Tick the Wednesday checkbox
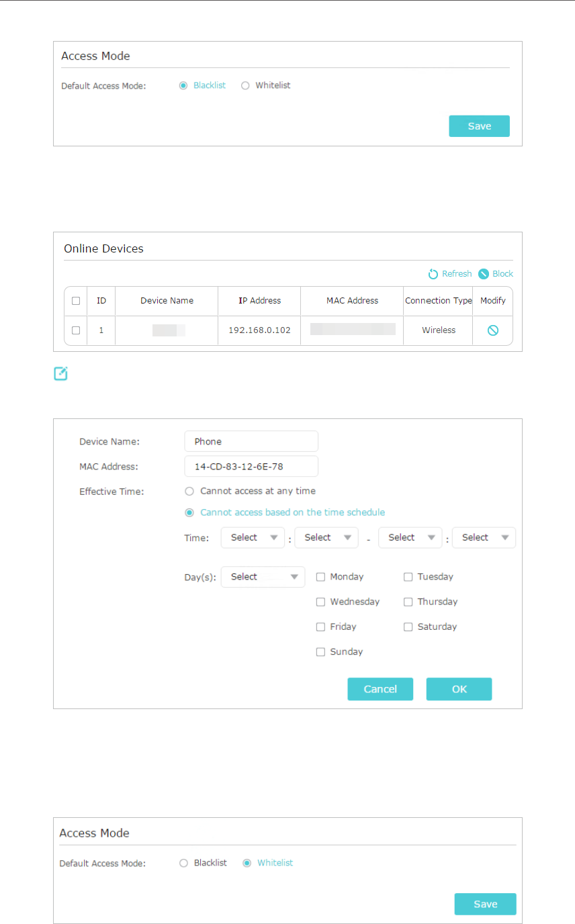The image size is (575, 924). 320,602
